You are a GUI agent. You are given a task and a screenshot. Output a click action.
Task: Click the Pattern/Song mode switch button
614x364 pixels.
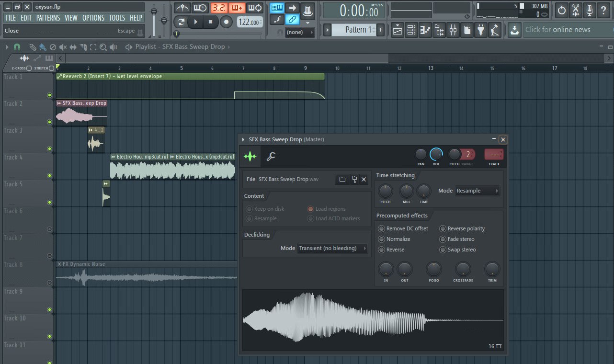[181, 22]
